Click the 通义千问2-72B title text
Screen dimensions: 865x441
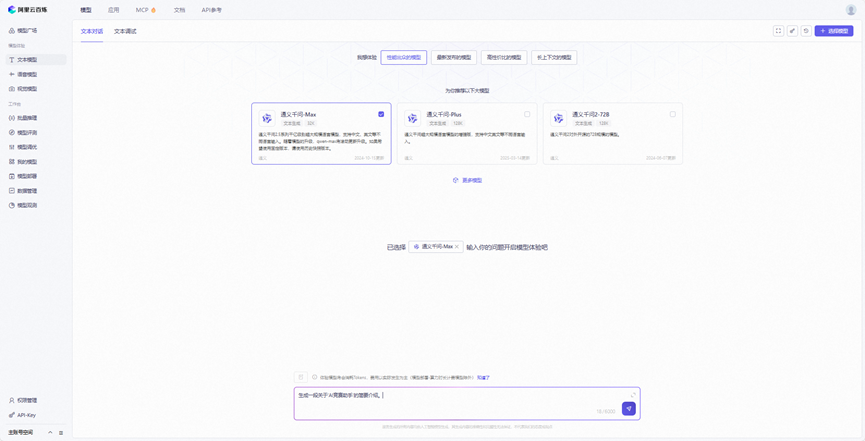[x=590, y=114]
